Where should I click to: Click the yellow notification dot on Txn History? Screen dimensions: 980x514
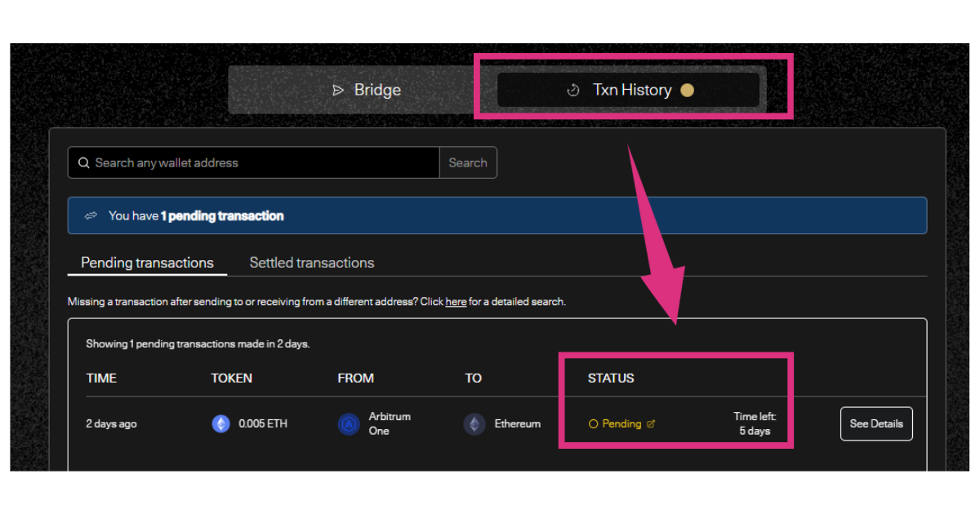tap(687, 91)
